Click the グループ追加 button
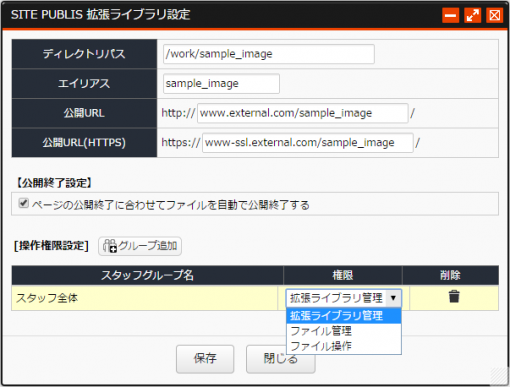This screenshot has width=510, height=387. coord(140,246)
